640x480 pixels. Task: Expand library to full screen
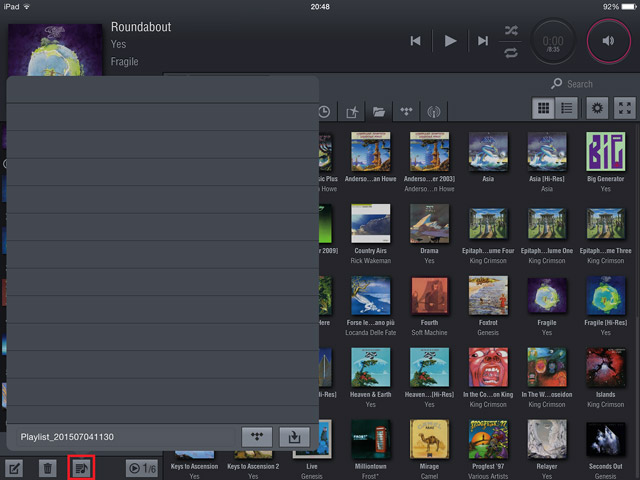click(x=625, y=109)
